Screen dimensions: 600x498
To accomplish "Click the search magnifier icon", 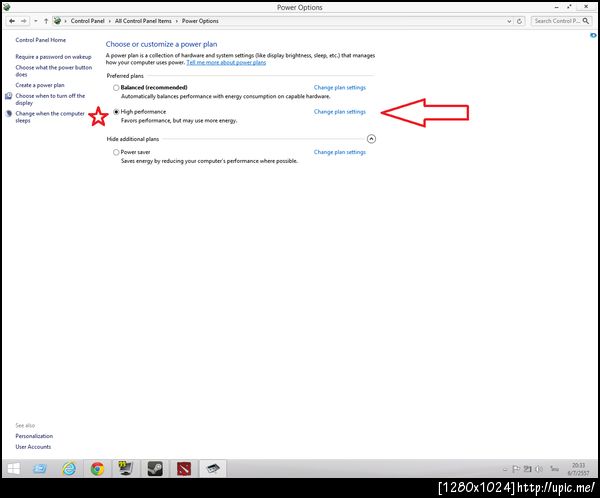I will pyautogui.click(x=586, y=21).
